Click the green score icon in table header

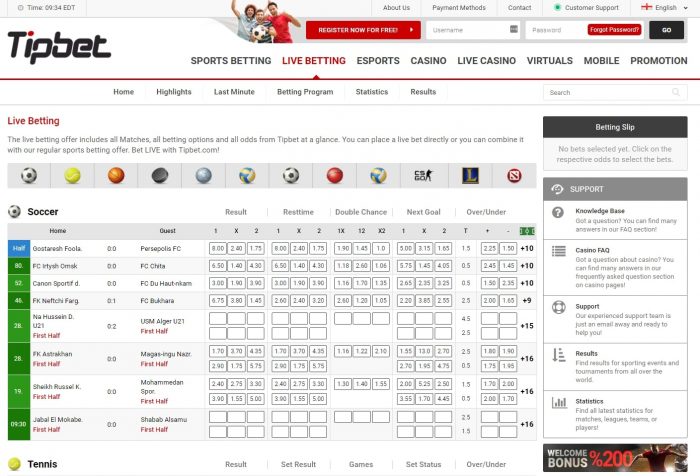pyautogui.click(x=527, y=231)
